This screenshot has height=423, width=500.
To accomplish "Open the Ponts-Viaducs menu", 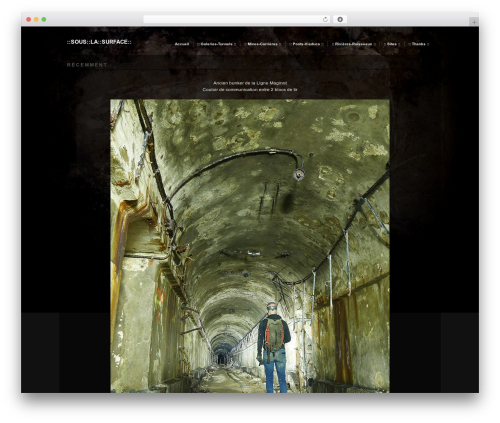I will pyautogui.click(x=306, y=44).
